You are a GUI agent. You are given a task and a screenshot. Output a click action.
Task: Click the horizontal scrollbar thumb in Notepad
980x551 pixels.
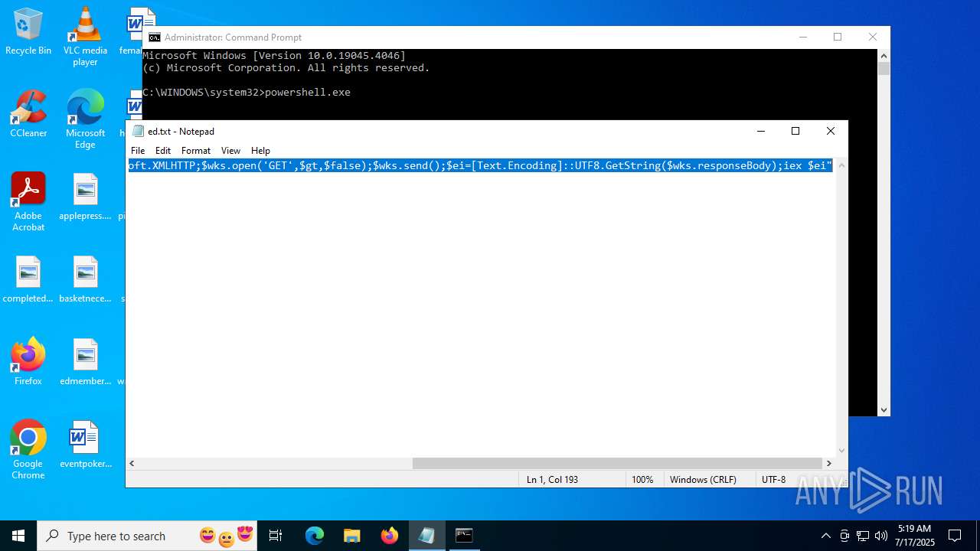pos(617,463)
